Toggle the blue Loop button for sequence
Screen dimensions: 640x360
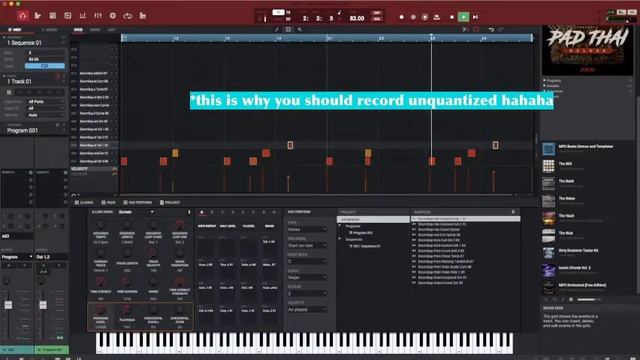tap(44, 66)
